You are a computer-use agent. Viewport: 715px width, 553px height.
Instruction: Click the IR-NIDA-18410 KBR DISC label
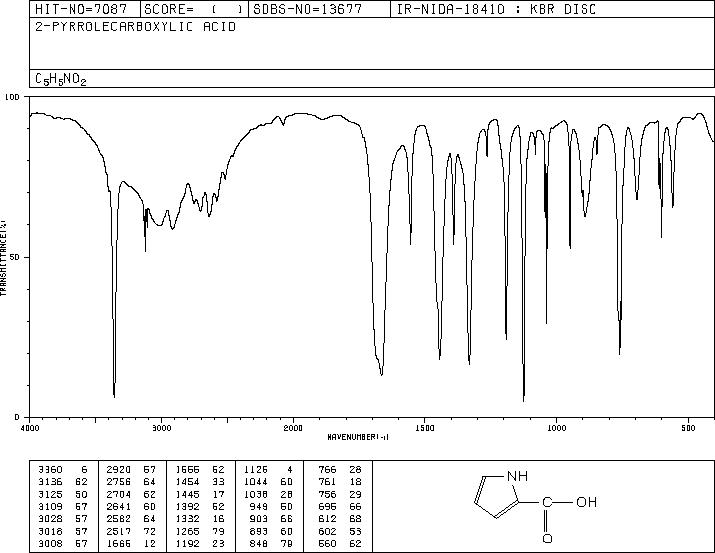pyautogui.click(x=496, y=9)
